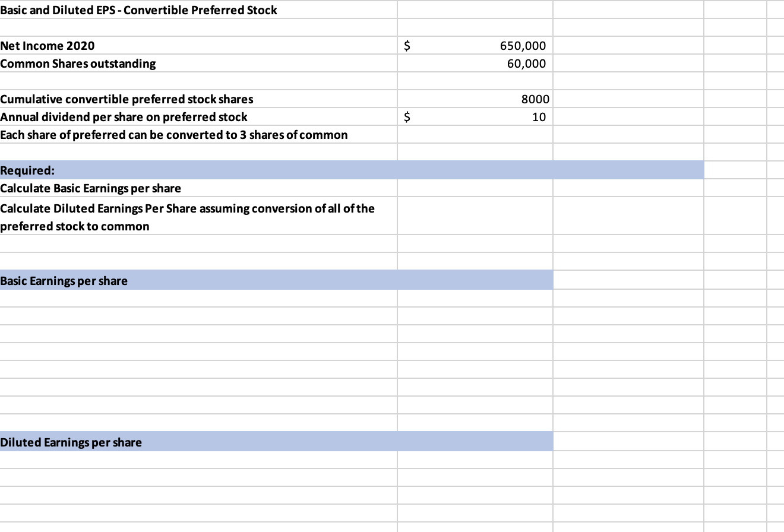Screen dimensions: 784x532
Task: Click 'Cumulative convertible preferred stock shares' cell
Action: click(x=198, y=99)
